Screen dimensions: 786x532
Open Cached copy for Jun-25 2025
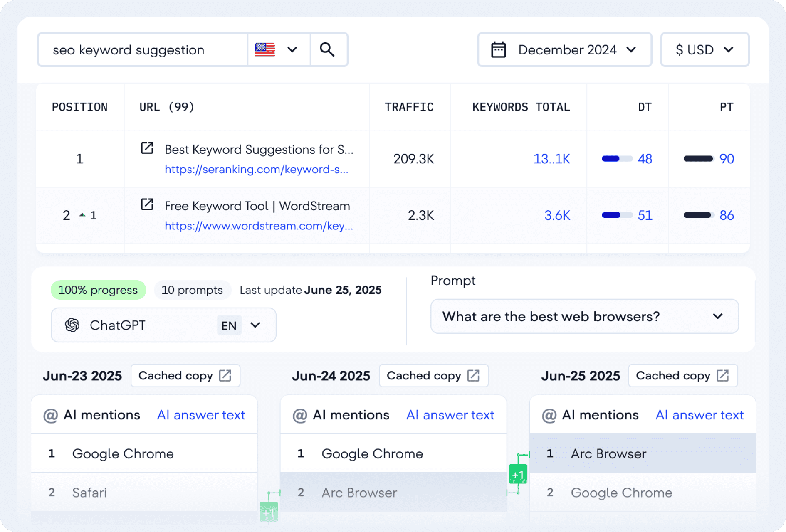(x=683, y=376)
